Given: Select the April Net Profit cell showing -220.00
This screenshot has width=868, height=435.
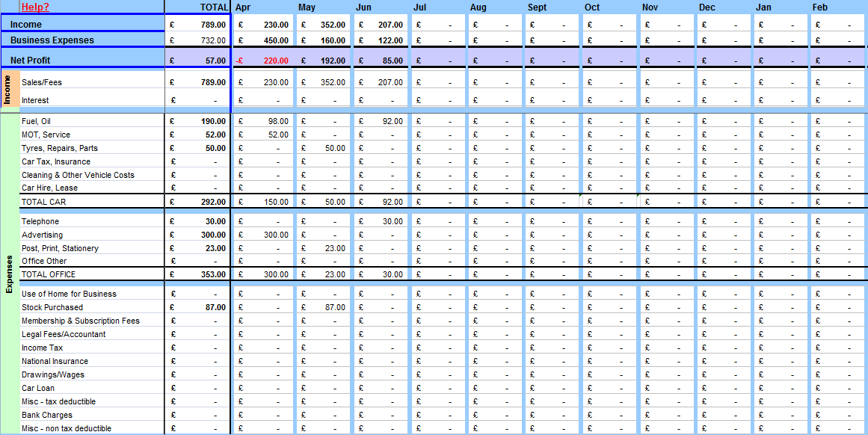Looking at the screenshot, I should pyautogui.click(x=263, y=61).
